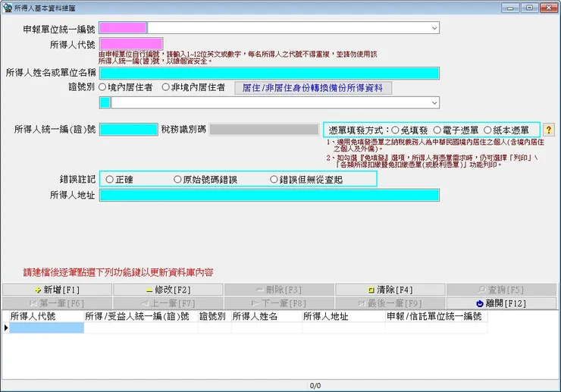
Task: Click the 離開[F12] button
Action: [x=502, y=303]
